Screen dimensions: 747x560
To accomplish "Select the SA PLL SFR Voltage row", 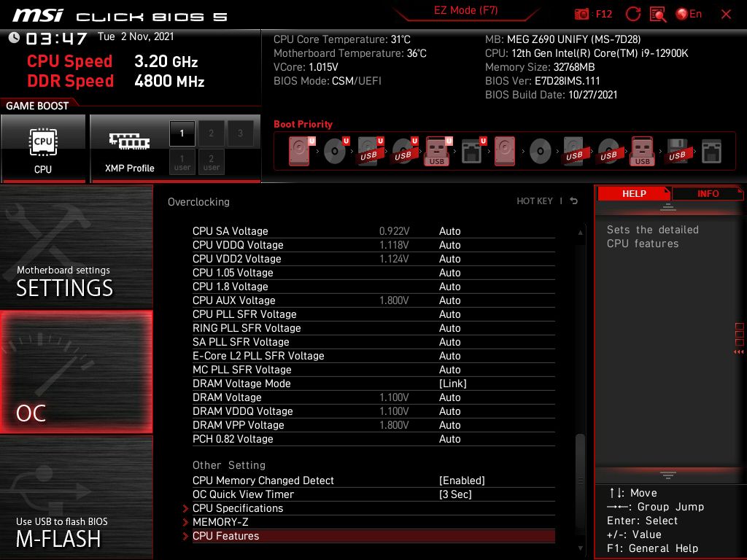I will 373,342.
